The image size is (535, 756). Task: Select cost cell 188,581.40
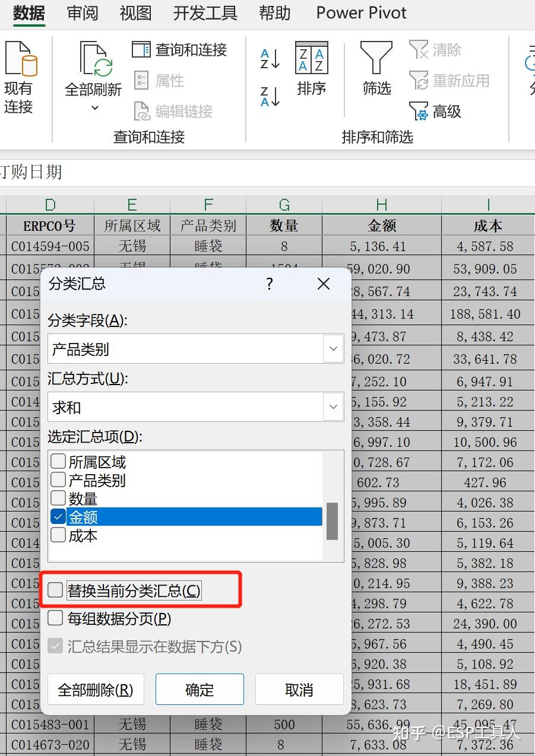pos(488,314)
